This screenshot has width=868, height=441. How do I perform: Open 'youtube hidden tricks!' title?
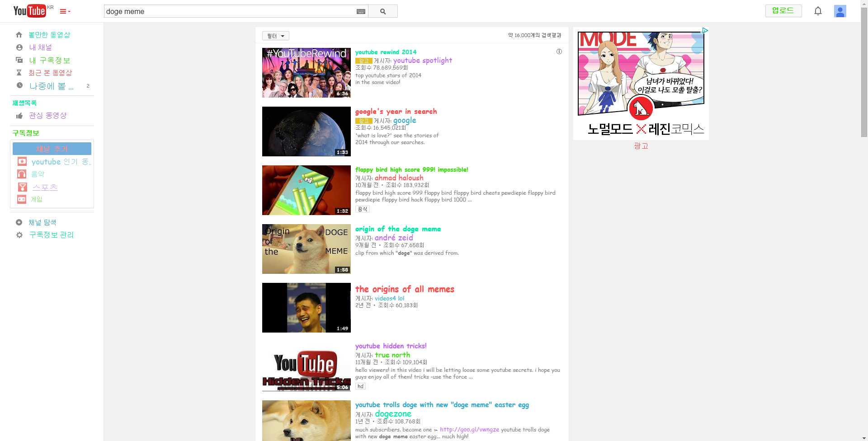click(391, 346)
